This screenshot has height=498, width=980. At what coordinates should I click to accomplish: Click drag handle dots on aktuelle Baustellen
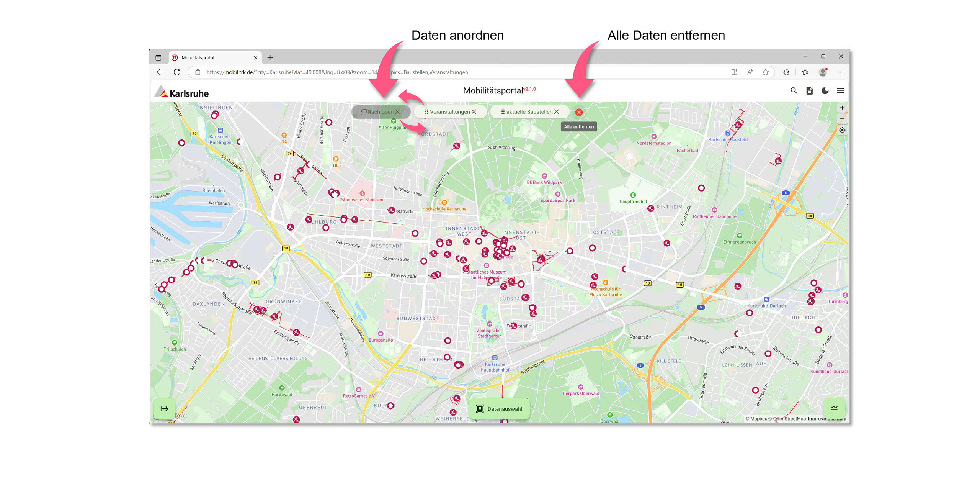click(x=503, y=112)
